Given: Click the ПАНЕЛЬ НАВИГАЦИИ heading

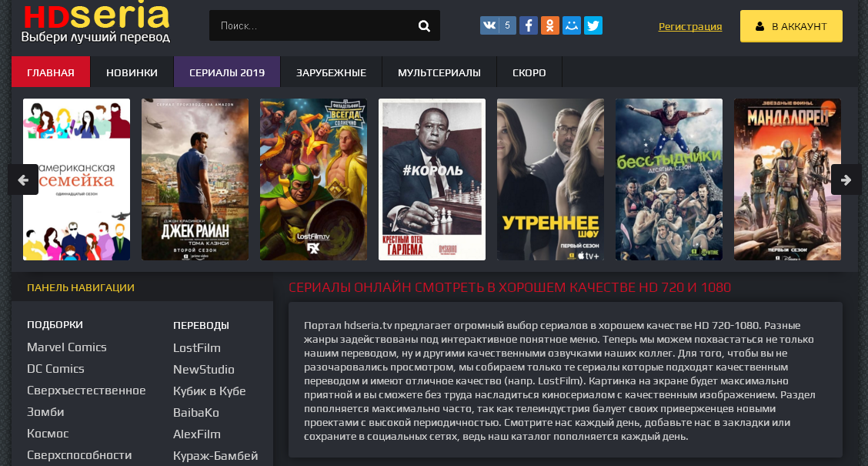Looking at the screenshot, I should [81, 287].
